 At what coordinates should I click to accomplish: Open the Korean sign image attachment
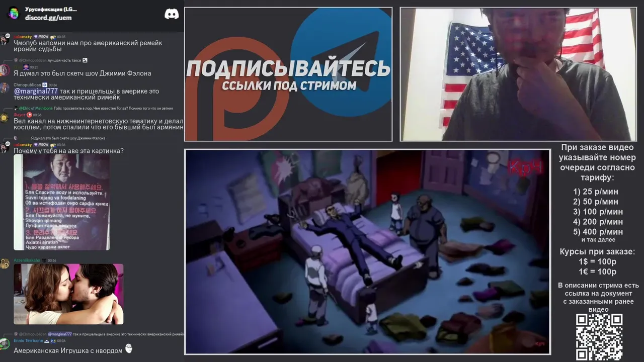tap(61, 202)
